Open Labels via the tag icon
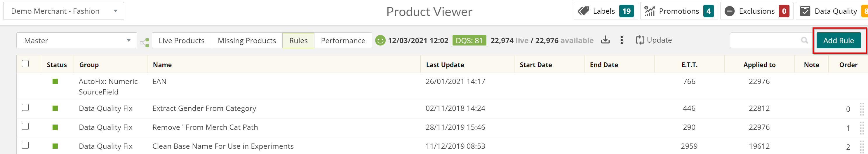The image size is (868, 154). 583,11
